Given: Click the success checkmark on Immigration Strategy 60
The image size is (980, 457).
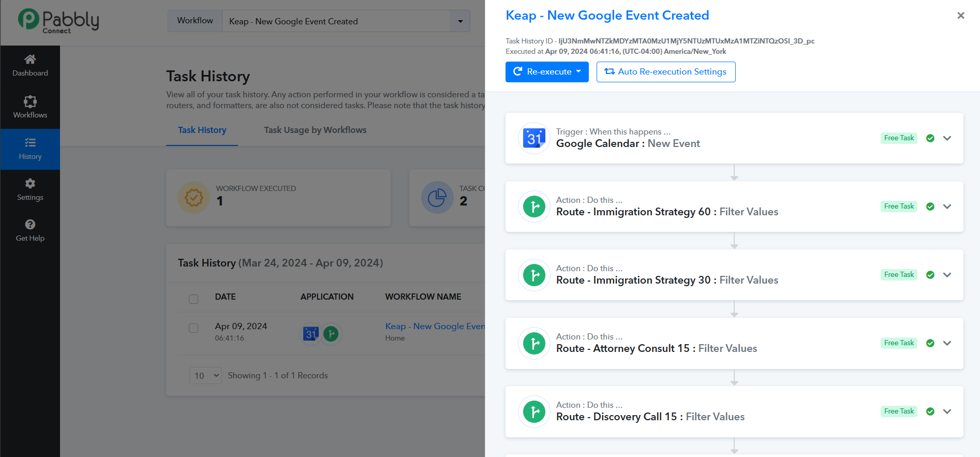Looking at the screenshot, I should (930, 207).
